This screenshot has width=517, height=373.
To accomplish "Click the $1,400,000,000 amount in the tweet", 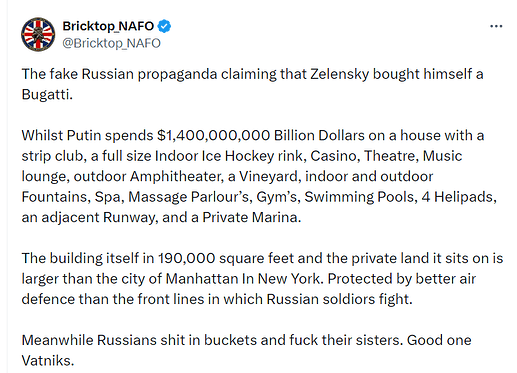I will pos(213,136).
